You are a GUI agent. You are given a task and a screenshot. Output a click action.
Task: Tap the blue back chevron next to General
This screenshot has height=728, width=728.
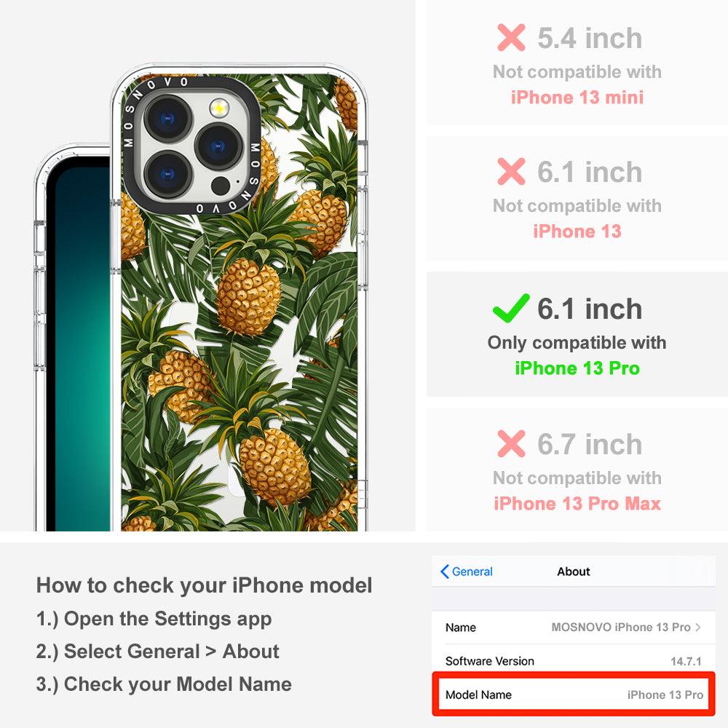point(444,571)
